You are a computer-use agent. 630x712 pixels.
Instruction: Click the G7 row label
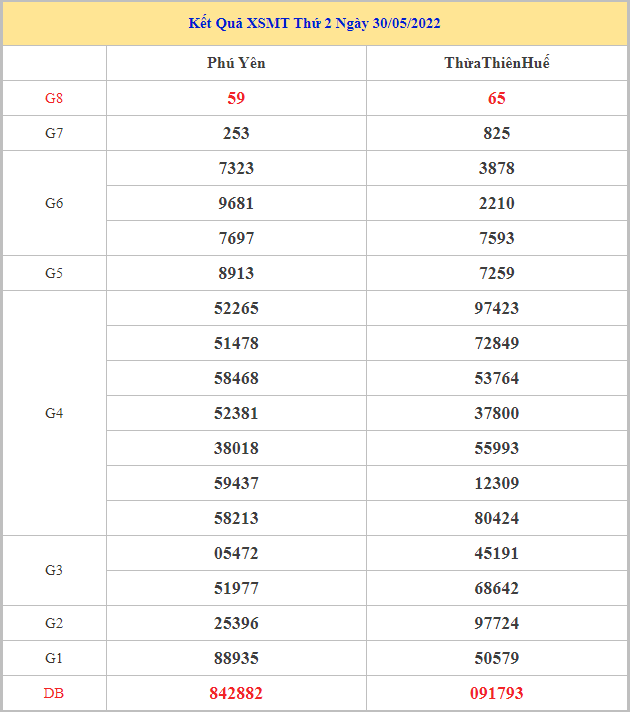(54, 133)
